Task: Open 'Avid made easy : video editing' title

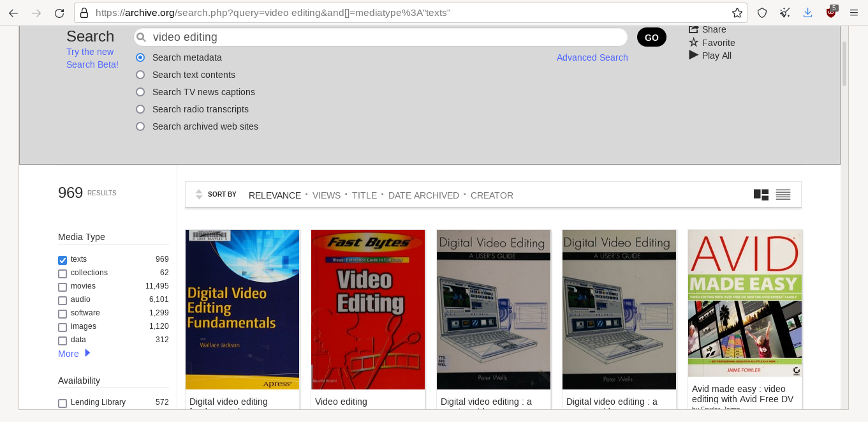Action: tap(743, 394)
